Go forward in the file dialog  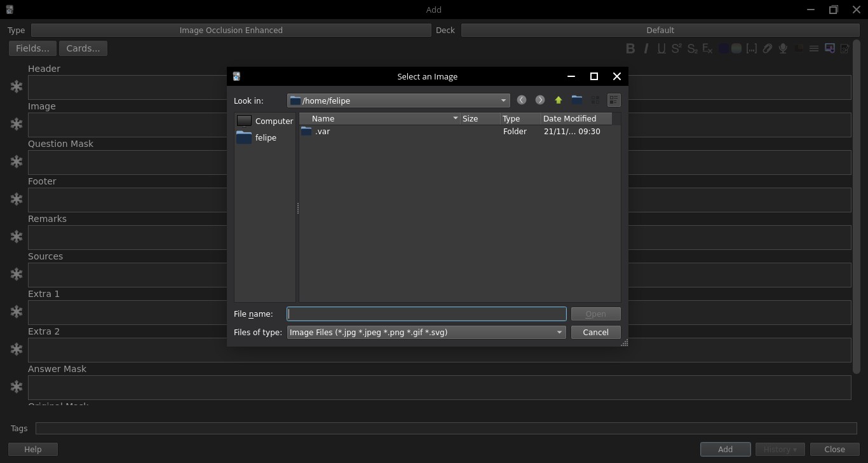540,100
